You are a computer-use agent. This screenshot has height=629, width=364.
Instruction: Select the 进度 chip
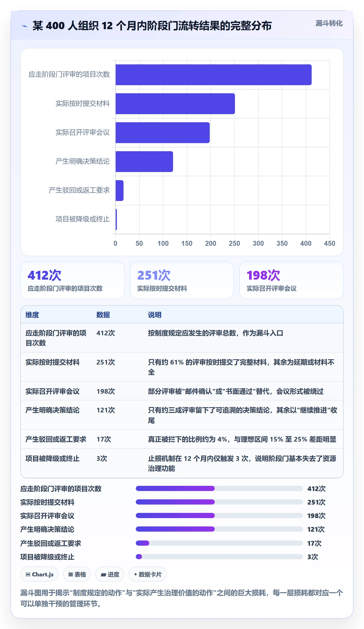(110, 574)
